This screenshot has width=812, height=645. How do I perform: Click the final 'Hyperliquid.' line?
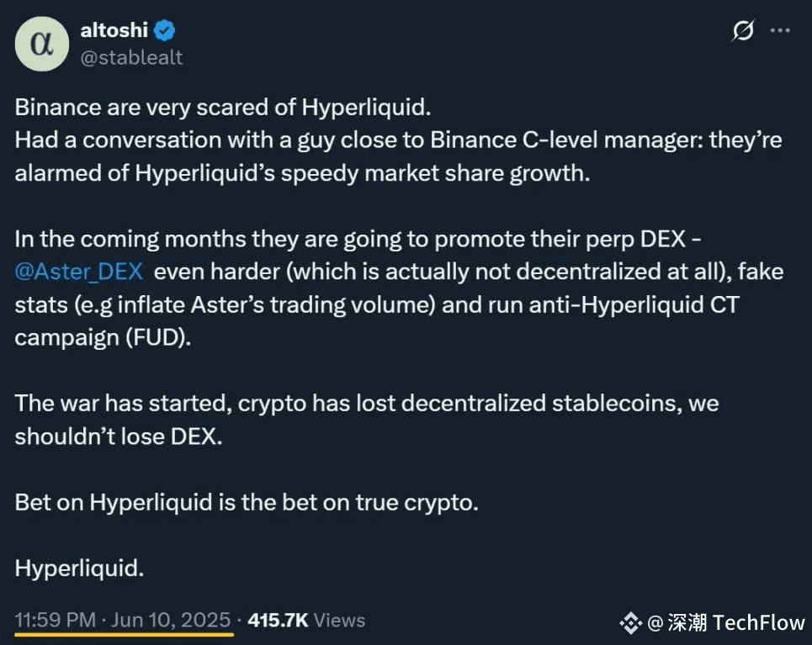coord(79,568)
